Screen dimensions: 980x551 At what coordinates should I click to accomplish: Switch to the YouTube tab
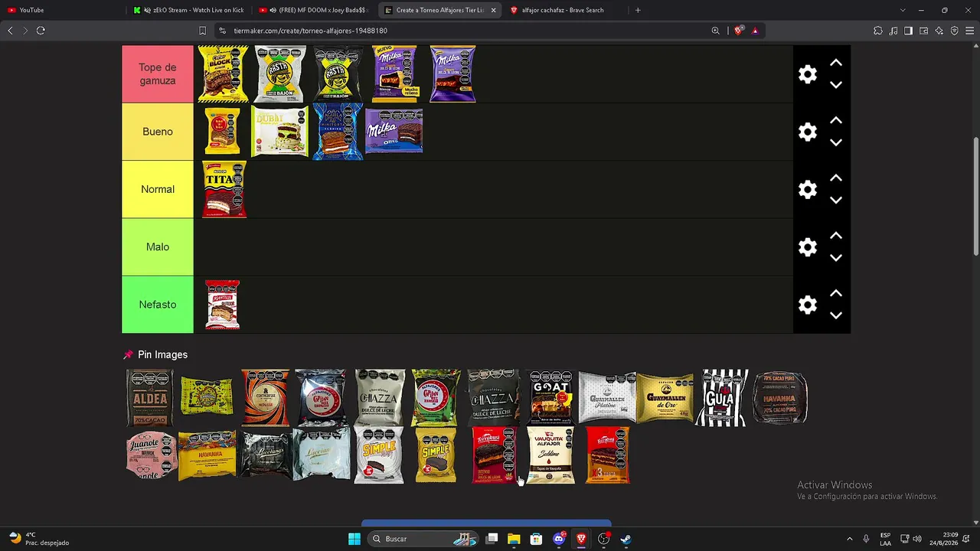coord(61,10)
